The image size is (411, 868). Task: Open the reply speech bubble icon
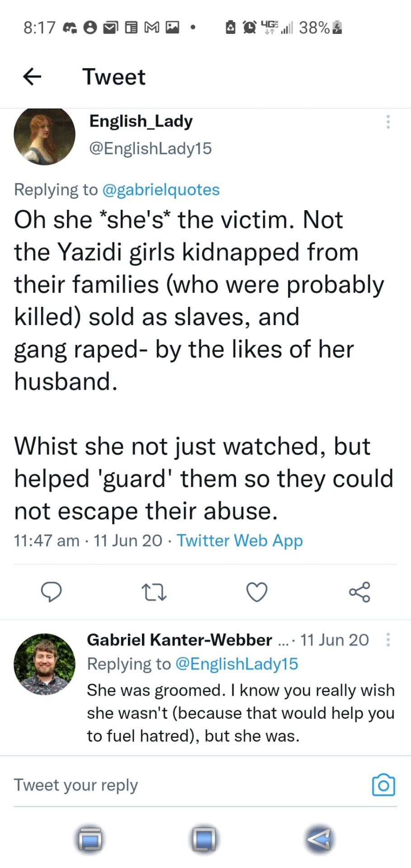pyautogui.click(x=51, y=592)
